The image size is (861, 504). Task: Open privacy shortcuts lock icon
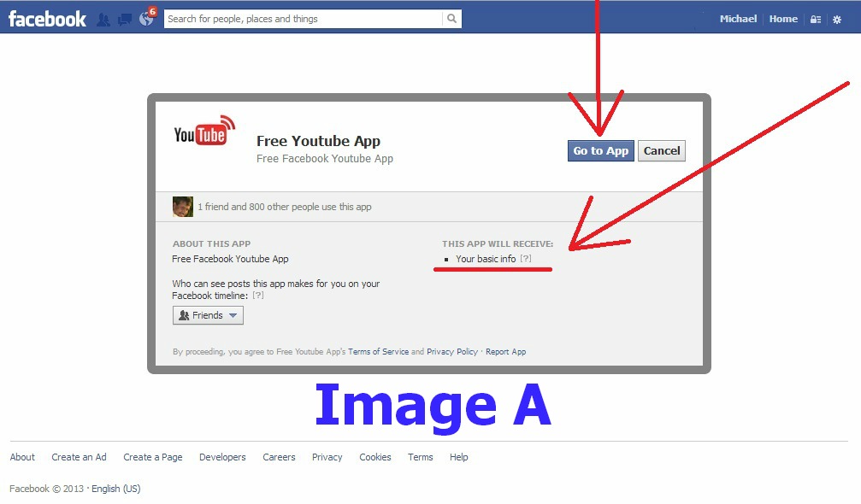coord(816,19)
